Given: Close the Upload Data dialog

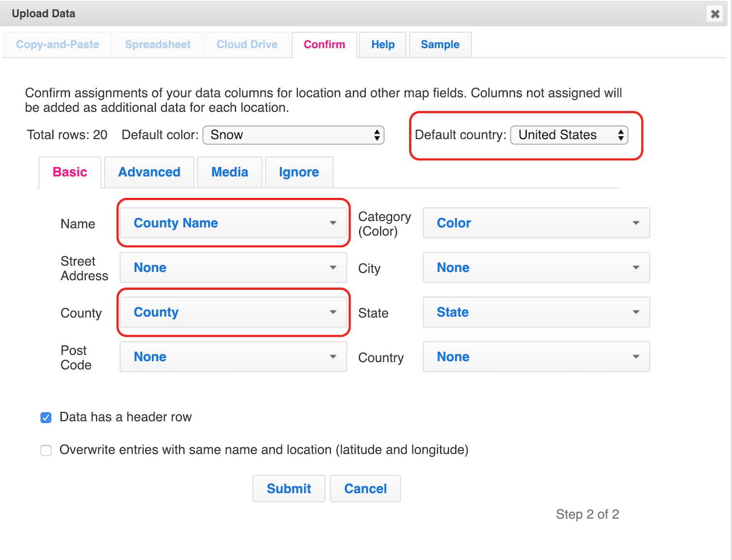Looking at the screenshot, I should 715,14.
